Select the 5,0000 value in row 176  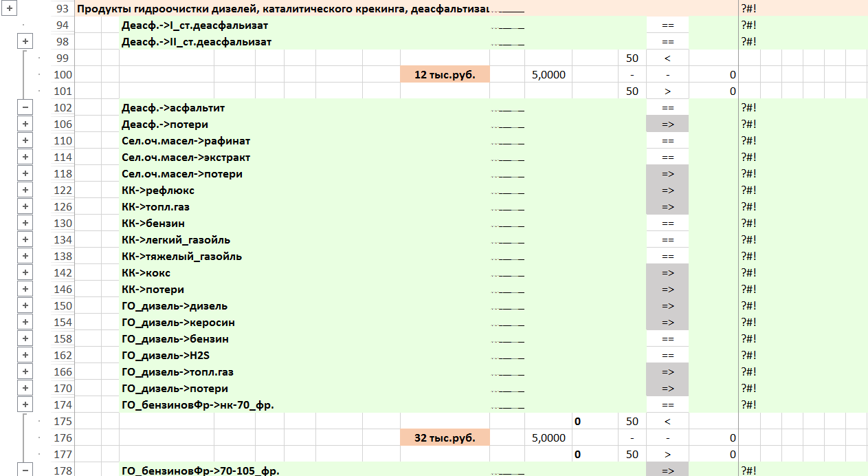tap(548, 437)
